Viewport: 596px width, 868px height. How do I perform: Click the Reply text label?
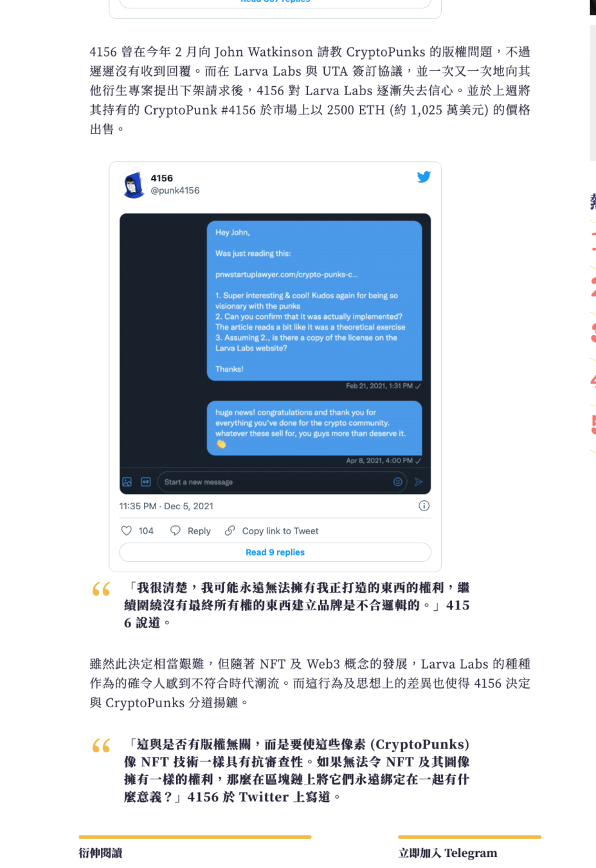(x=199, y=531)
